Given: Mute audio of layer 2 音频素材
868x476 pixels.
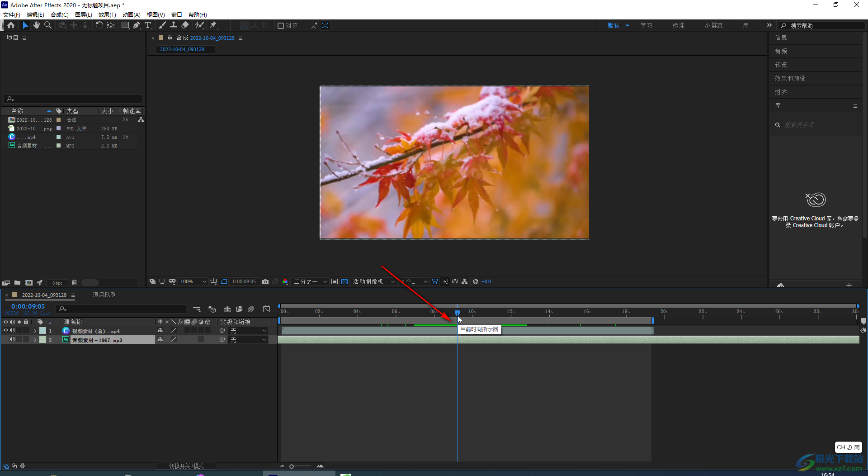Looking at the screenshot, I should (x=13, y=339).
